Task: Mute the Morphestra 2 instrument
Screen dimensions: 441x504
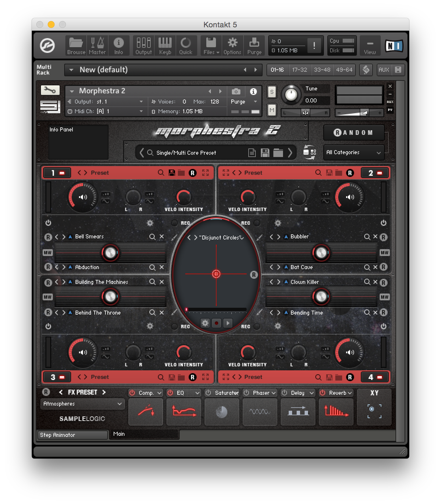Action: pyautogui.click(x=272, y=110)
